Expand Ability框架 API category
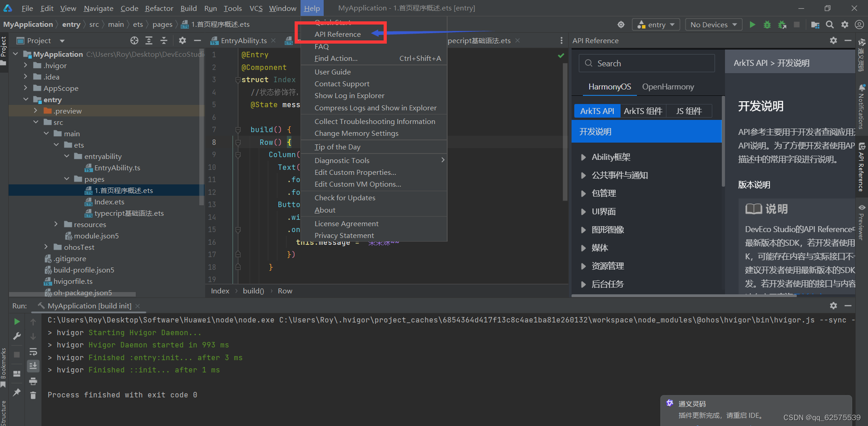Viewport: 868px width, 426px height. [x=583, y=157]
